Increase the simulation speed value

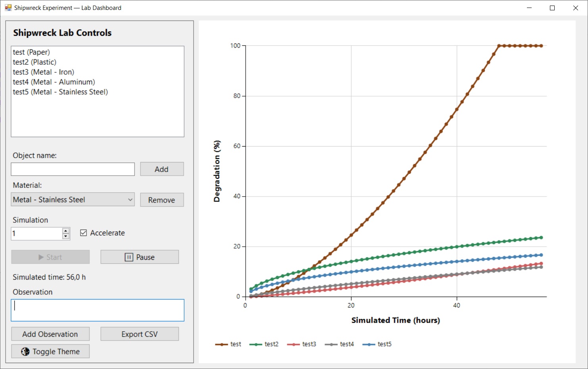pyautogui.click(x=66, y=231)
